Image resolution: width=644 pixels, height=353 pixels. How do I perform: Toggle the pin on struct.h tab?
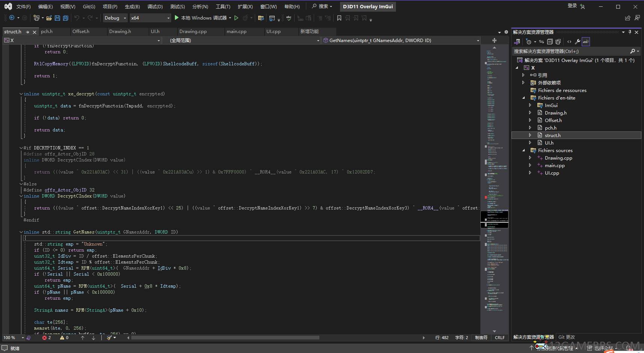(27, 32)
